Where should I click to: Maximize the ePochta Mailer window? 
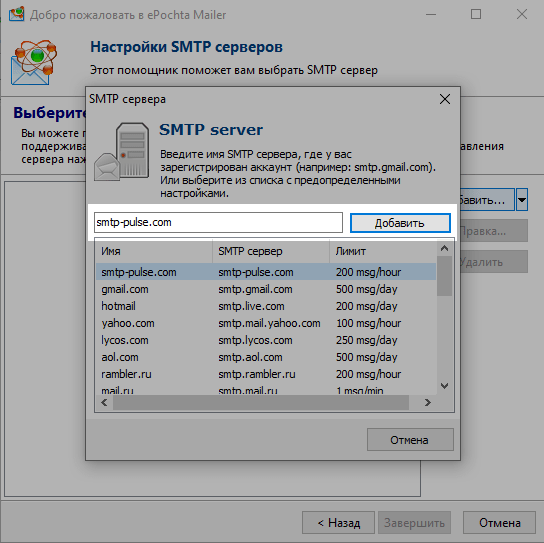click(x=476, y=14)
